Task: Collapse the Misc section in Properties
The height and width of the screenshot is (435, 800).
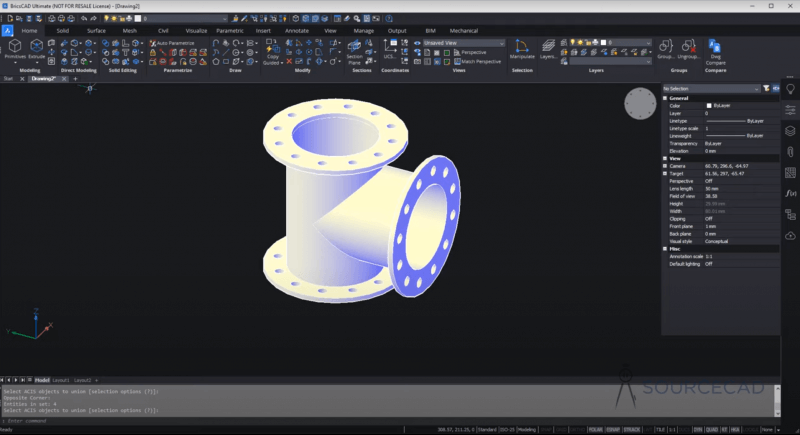Action: pos(665,249)
